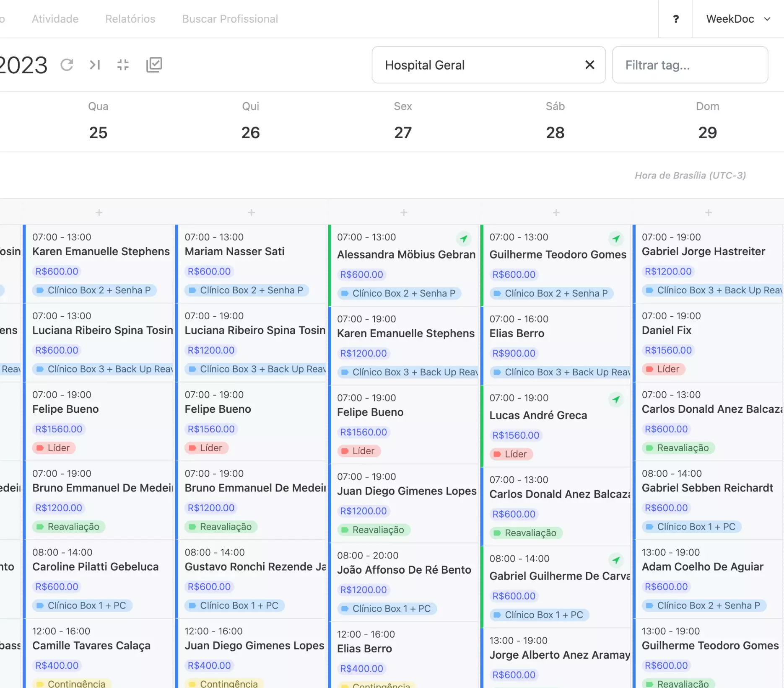Clear the Hospital Geral filter

point(589,65)
